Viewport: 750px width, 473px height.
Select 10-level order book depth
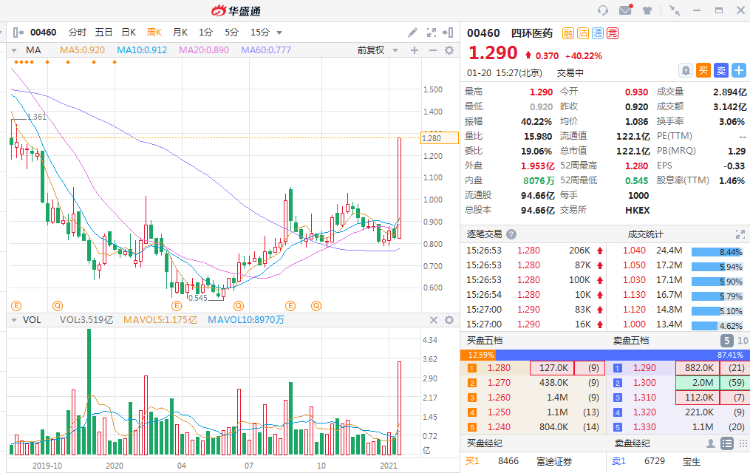click(742, 341)
